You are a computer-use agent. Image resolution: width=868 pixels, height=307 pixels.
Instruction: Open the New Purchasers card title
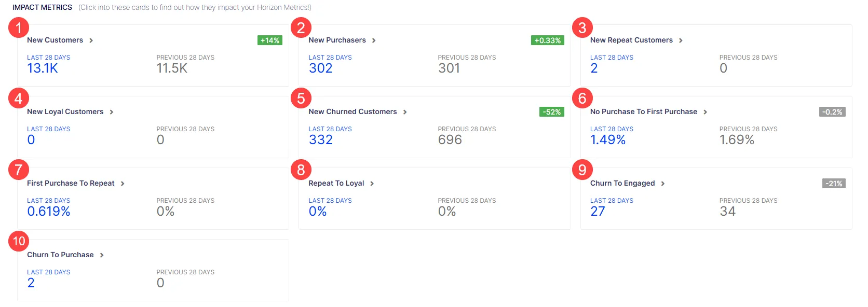[337, 40]
